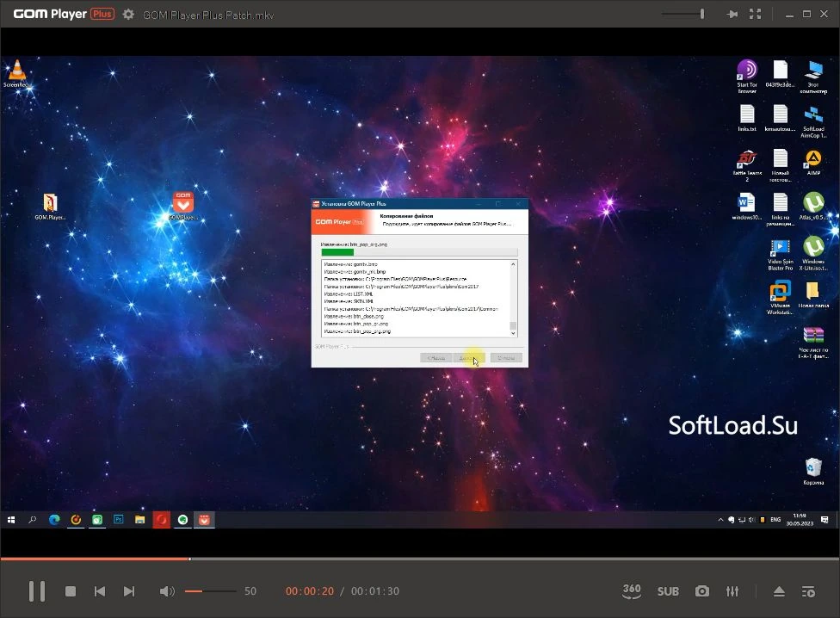
Task: Mute audio with the speaker icon
Action: (x=167, y=591)
